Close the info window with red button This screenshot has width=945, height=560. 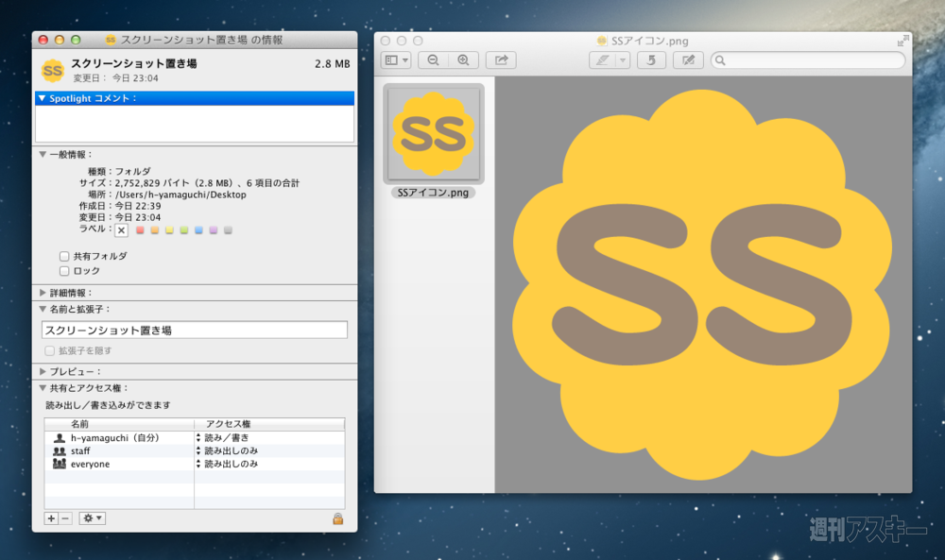click(x=43, y=40)
